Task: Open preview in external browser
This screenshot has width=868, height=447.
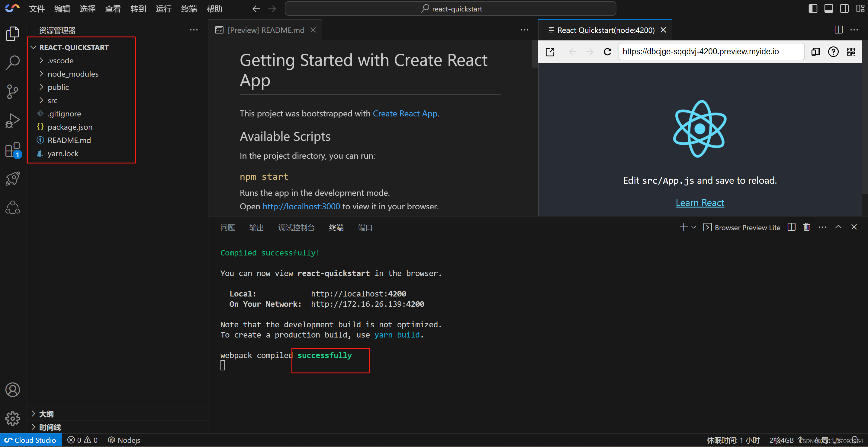Action: pos(550,52)
